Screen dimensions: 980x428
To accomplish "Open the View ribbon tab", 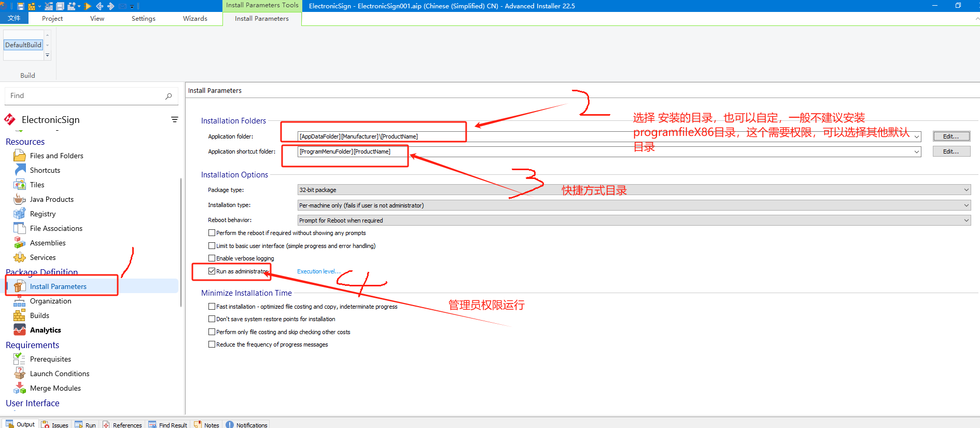I will 97,18.
